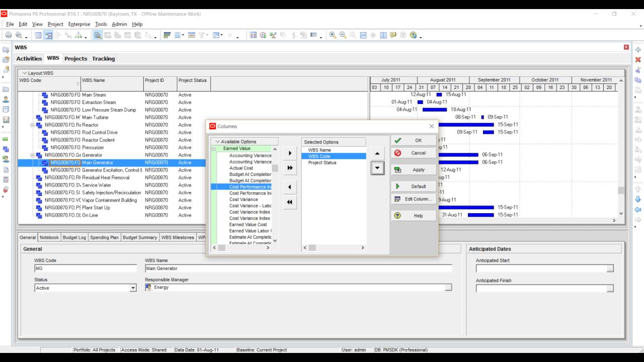Click the Print icon in the toolbar
644x362 pixels.
9,35
